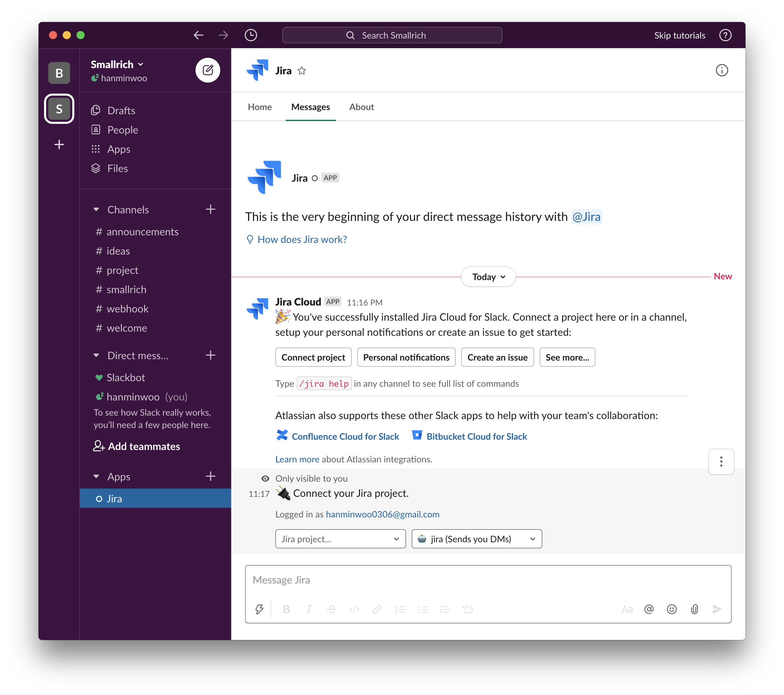Open the emoji picker
Image resolution: width=784 pixels, height=695 pixels.
(x=671, y=609)
